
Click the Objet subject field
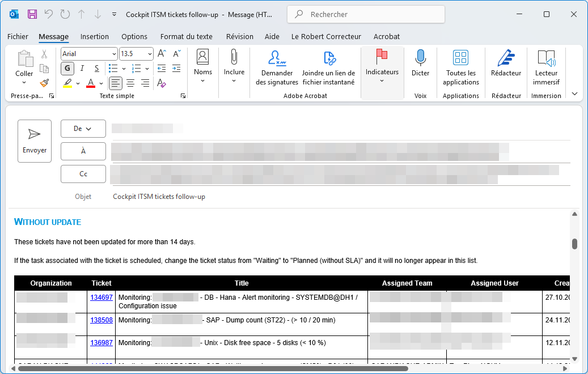click(340, 197)
